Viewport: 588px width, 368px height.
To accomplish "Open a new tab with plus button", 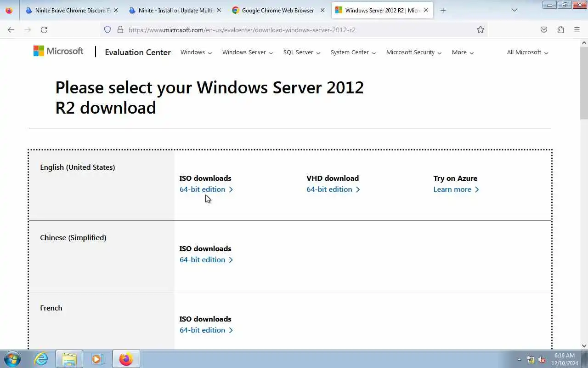I will click(x=443, y=10).
